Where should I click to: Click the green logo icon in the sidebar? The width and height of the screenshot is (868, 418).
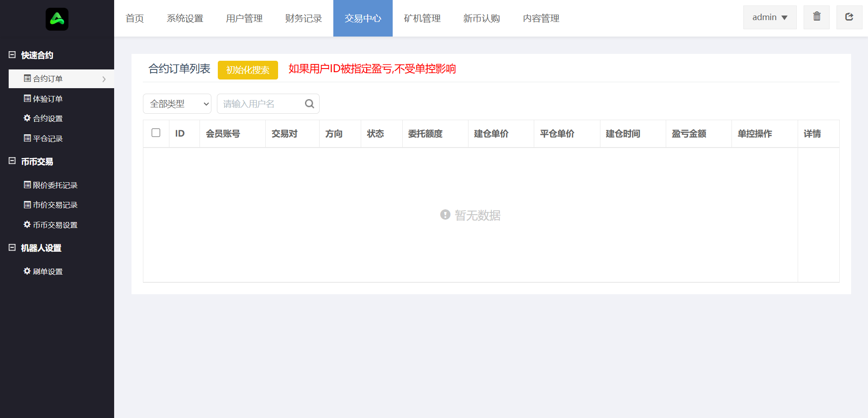tap(57, 19)
